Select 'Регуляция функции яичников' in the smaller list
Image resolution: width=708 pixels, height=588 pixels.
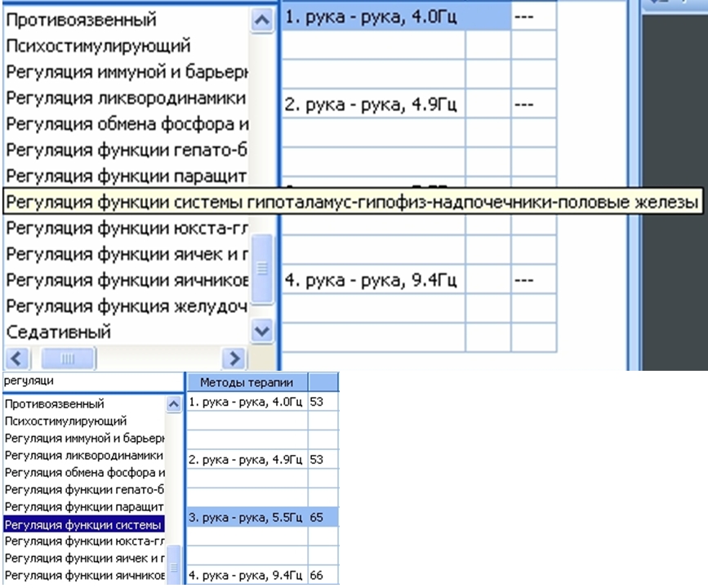[84, 576]
